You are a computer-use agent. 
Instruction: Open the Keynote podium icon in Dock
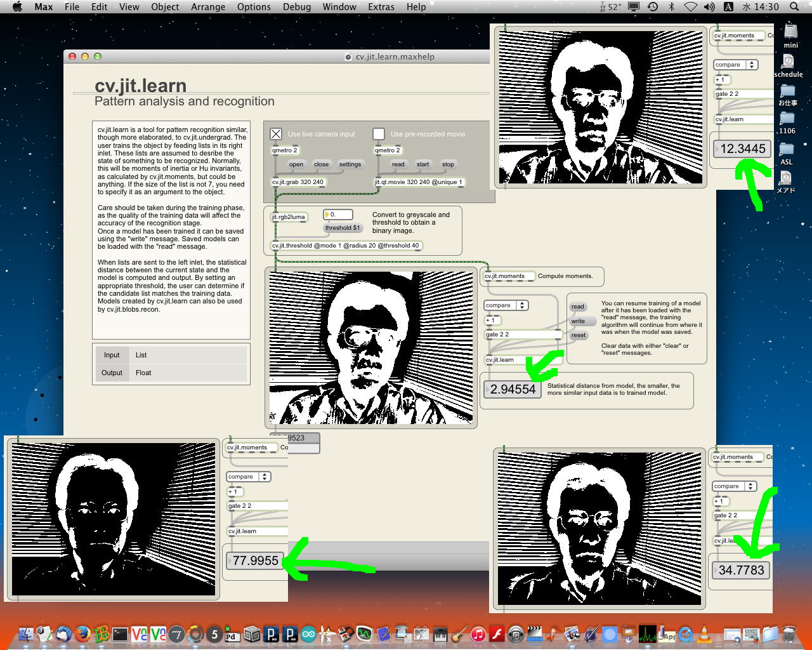click(629, 633)
